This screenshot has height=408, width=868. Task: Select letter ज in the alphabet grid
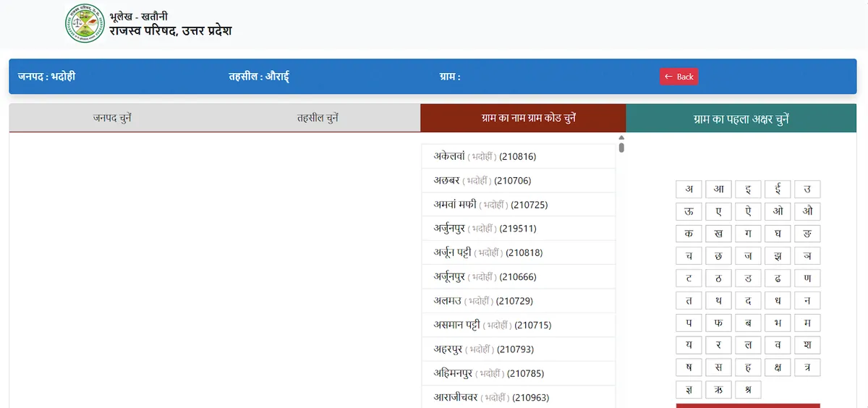(x=748, y=256)
